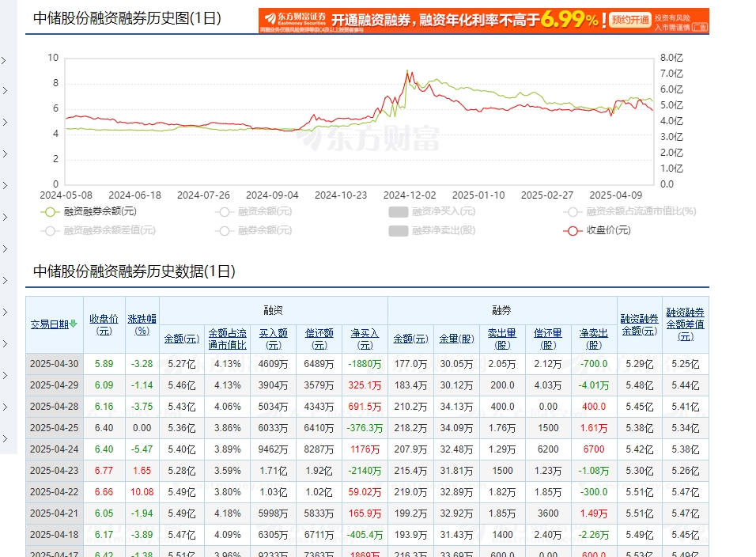Click the 中储股份融资融券历史数据(1日) heading
This screenshot has width=756, height=557.
coord(134,271)
